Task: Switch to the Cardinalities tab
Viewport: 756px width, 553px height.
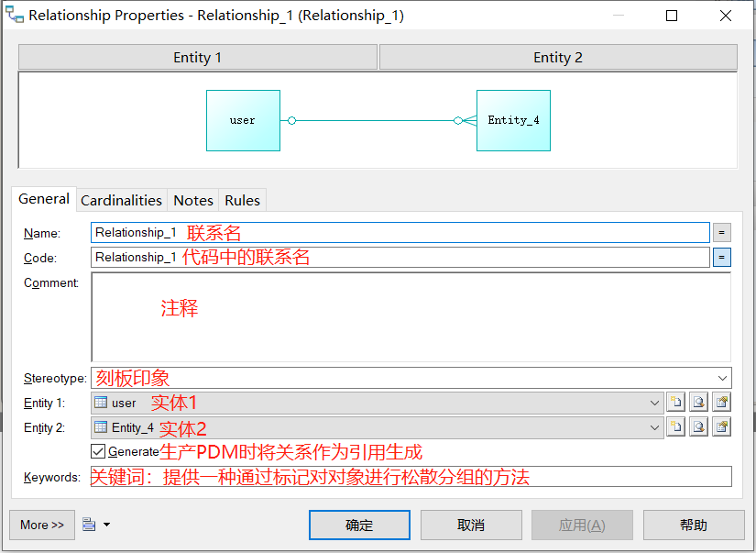Action: tap(121, 200)
